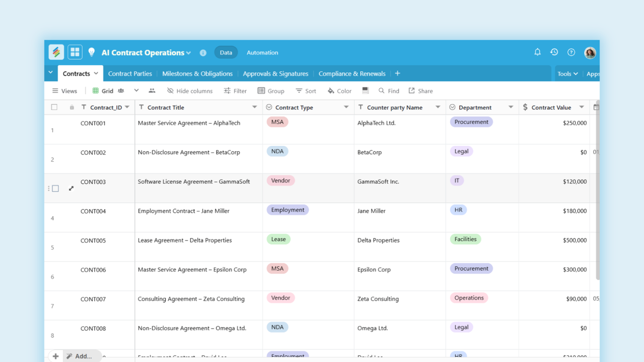Open the Sort options

click(x=305, y=90)
